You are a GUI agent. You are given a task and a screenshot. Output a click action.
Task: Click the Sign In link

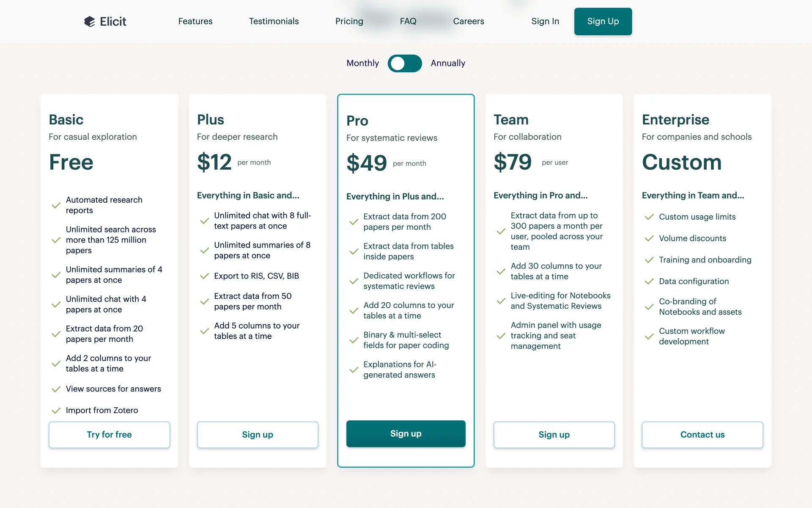point(545,21)
